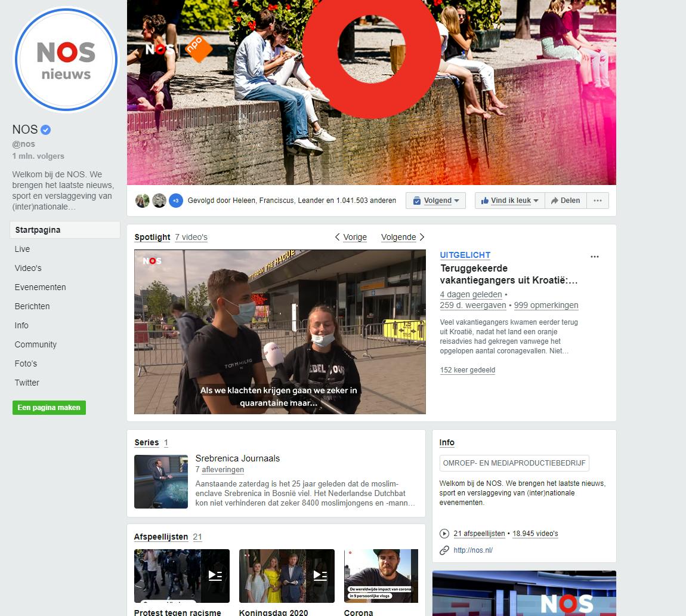Image resolution: width=686 pixels, height=616 pixels.
Task: Open the Volgend dropdown arrow
Action: [x=456, y=201]
